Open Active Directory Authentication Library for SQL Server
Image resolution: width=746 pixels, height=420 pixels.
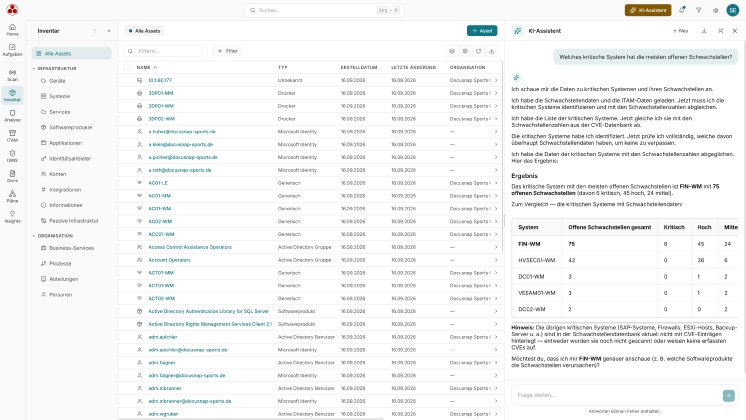208,312
